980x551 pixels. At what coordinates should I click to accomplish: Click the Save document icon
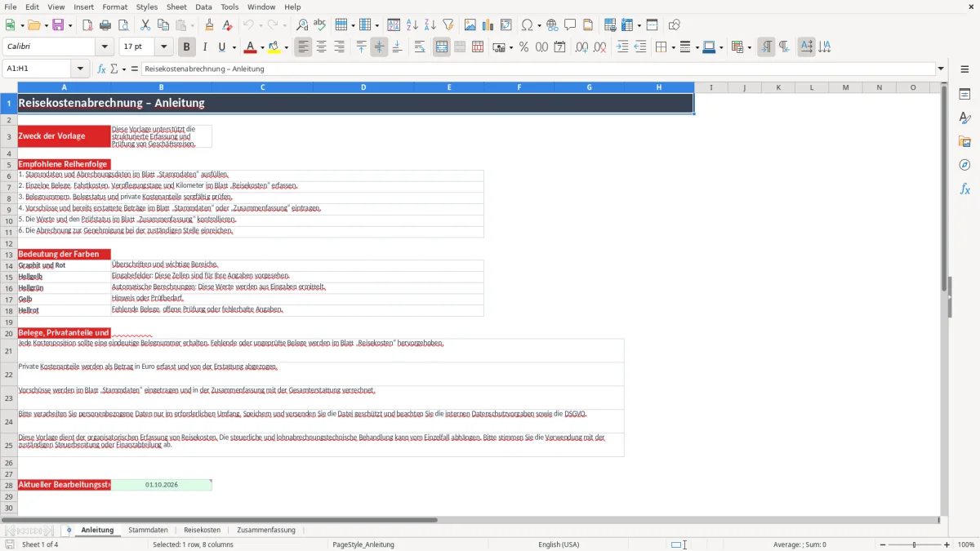pyautogui.click(x=58, y=25)
